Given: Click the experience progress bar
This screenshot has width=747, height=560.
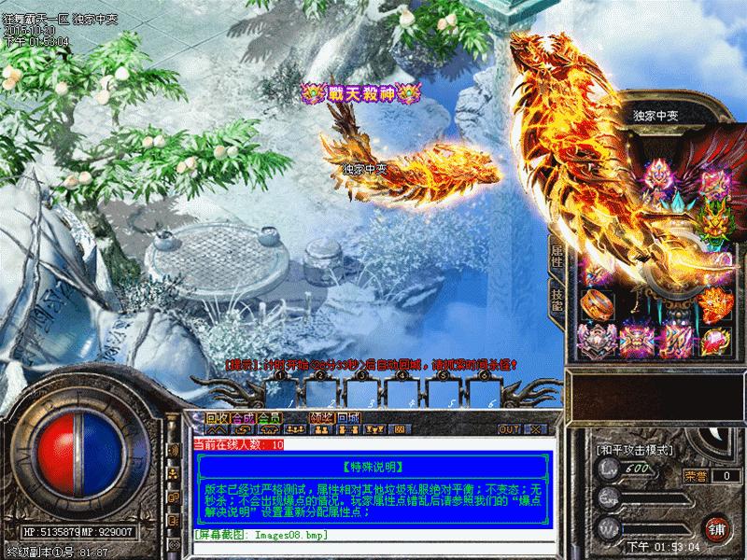Looking at the screenshot, I should click(x=657, y=499).
